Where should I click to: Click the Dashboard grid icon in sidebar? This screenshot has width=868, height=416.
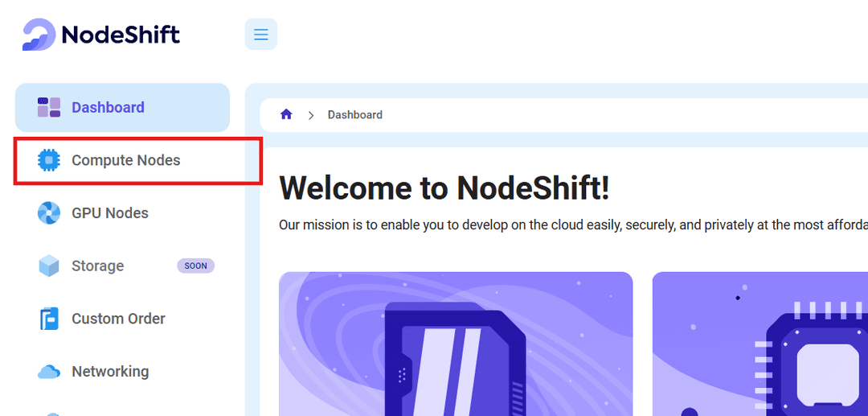pos(49,108)
